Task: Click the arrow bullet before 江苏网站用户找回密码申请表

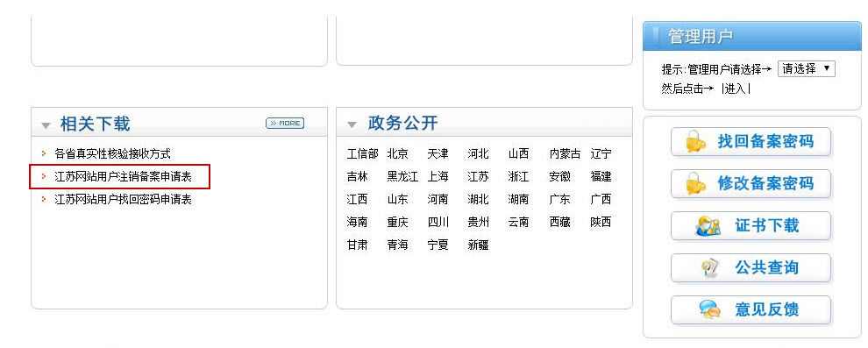Action: pyautogui.click(x=45, y=199)
